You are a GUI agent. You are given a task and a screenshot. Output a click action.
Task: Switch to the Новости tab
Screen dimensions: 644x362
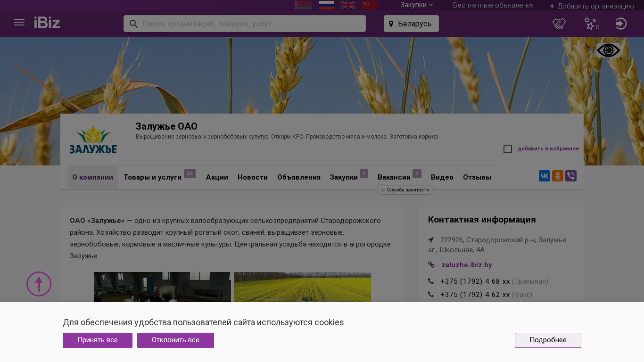(x=253, y=177)
